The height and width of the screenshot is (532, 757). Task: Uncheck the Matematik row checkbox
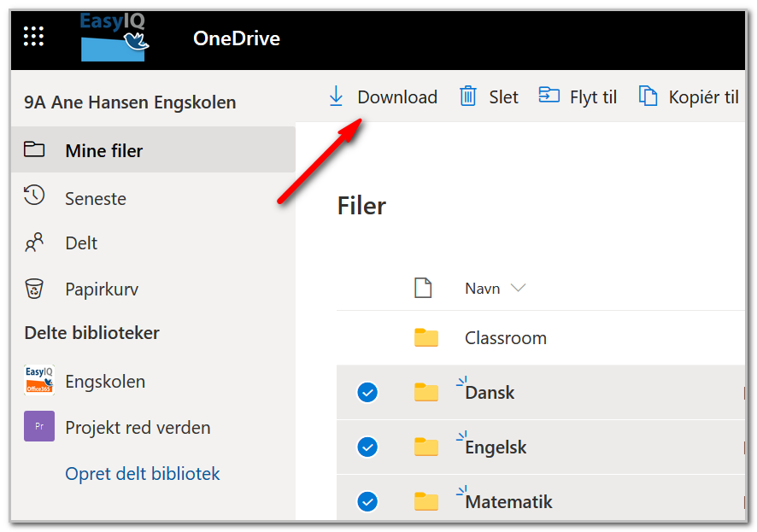[367, 501]
